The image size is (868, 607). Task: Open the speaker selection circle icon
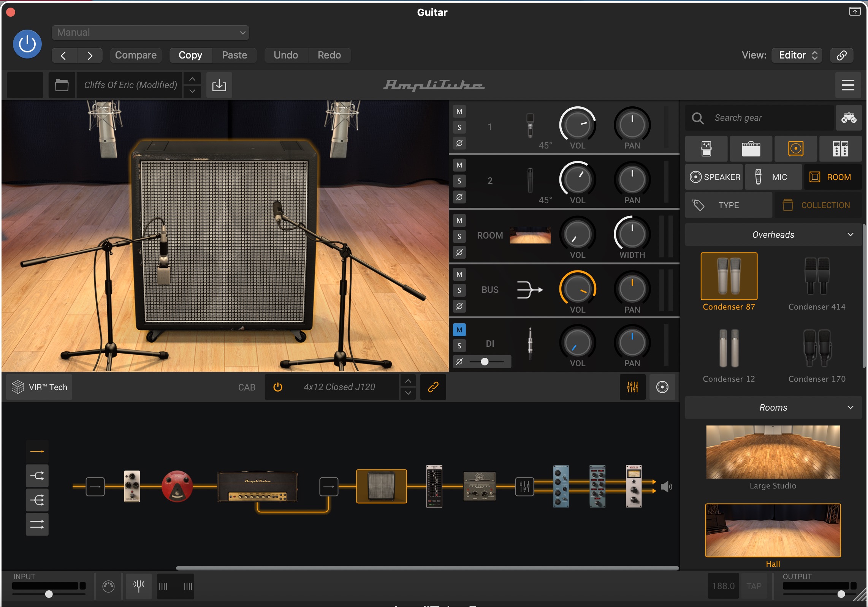(x=662, y=387)
